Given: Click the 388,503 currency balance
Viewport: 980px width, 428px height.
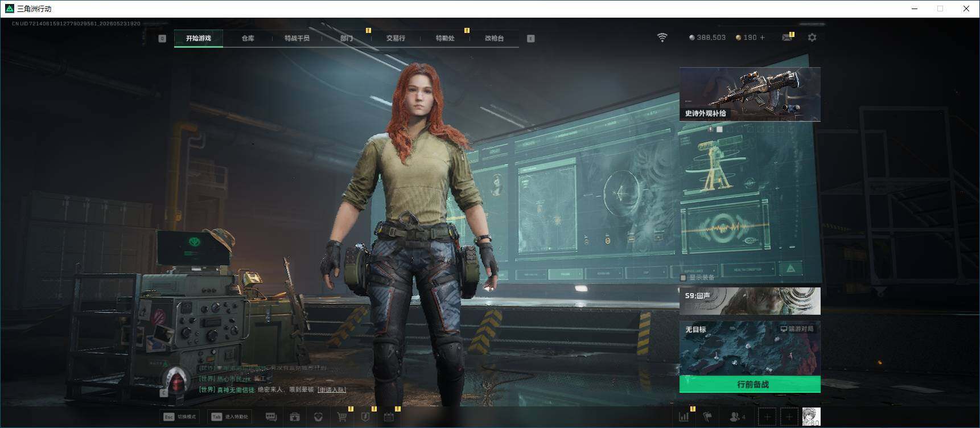Looking at the screenshot, I should click(x=707, y=38).
